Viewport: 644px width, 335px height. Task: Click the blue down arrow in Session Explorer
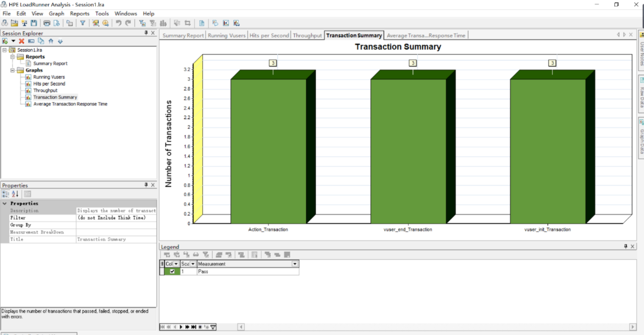60,41
